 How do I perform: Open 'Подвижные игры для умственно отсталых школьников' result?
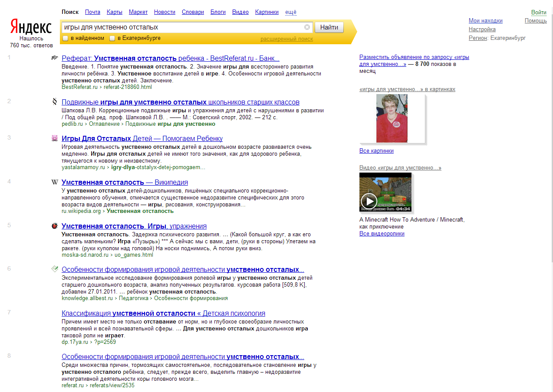tap(181, 102)
